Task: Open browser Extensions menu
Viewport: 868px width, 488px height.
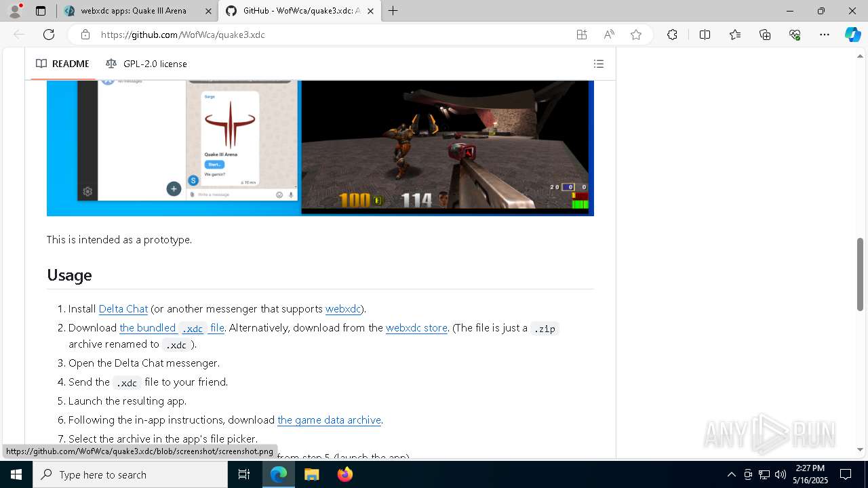Action: click(672, 35)
